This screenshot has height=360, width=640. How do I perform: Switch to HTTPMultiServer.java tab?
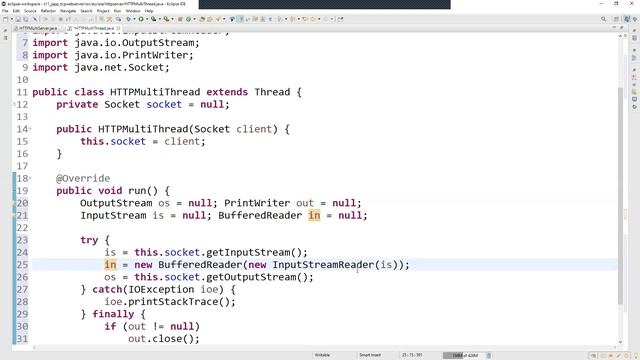pos(38,28)
